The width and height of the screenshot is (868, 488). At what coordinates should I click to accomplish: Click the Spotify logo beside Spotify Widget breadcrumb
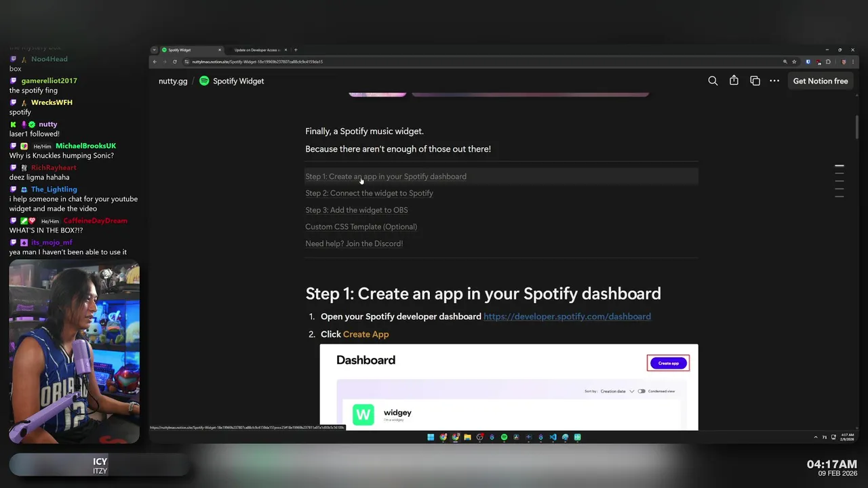click(x=204, y=81)
